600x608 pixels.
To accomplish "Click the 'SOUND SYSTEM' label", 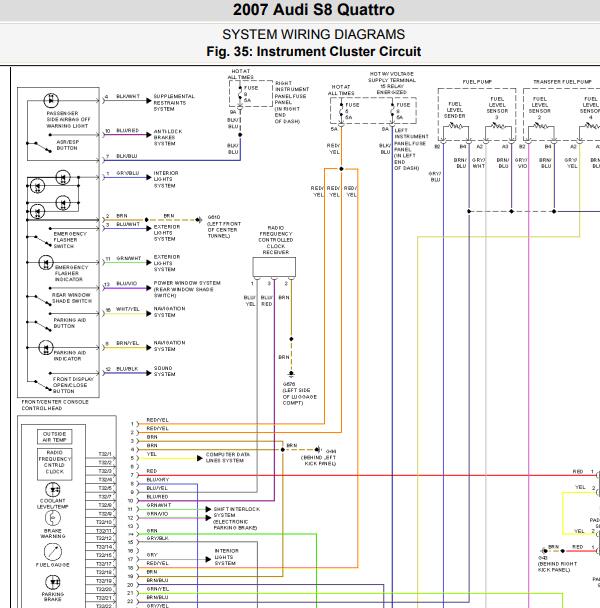I will coord(164,371).
